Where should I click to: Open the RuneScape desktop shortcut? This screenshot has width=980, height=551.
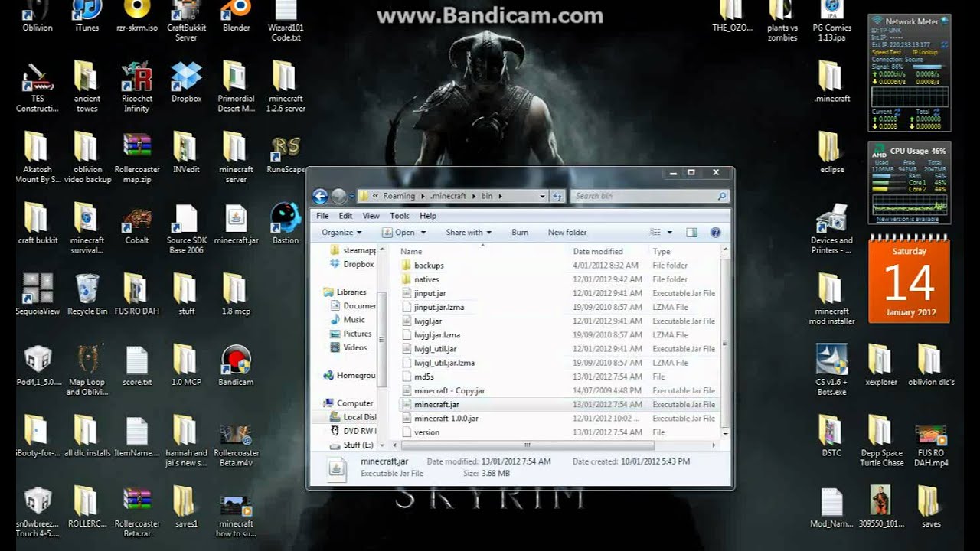pos(286,155)
